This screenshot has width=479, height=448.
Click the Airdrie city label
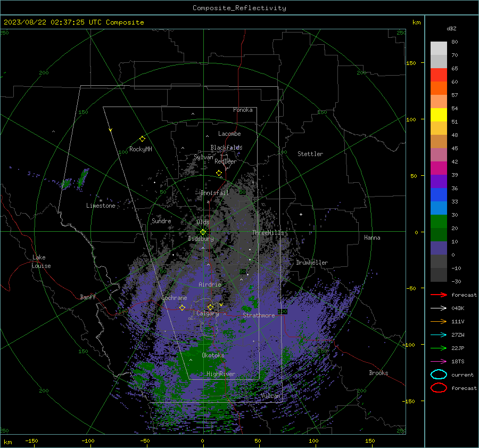pyautogui.click(x=210, y=284)
